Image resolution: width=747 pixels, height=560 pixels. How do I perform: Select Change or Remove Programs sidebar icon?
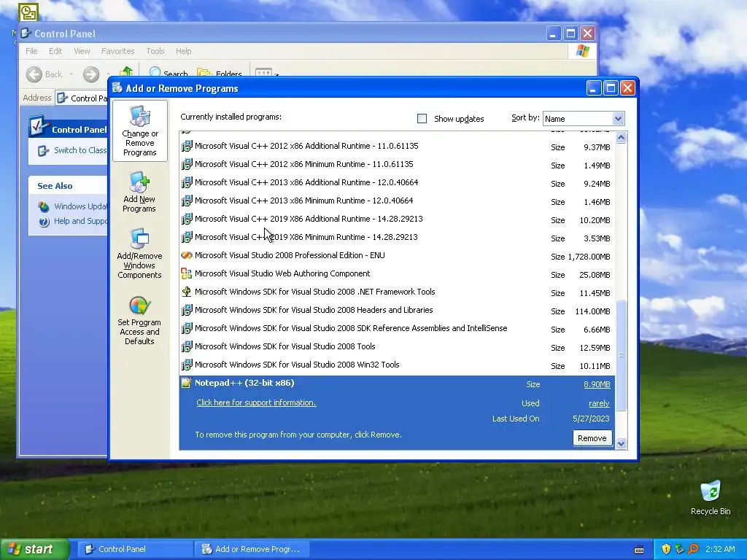click(139, 131)
